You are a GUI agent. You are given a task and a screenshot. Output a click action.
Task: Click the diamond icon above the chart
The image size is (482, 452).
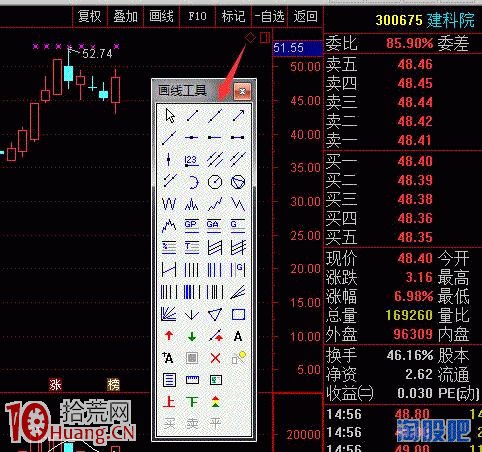(250, 38)
